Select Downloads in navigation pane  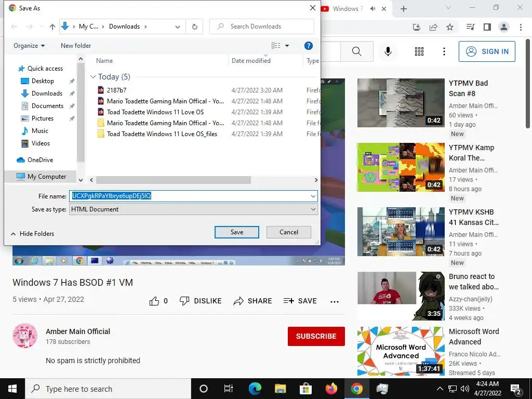(47, 94)
